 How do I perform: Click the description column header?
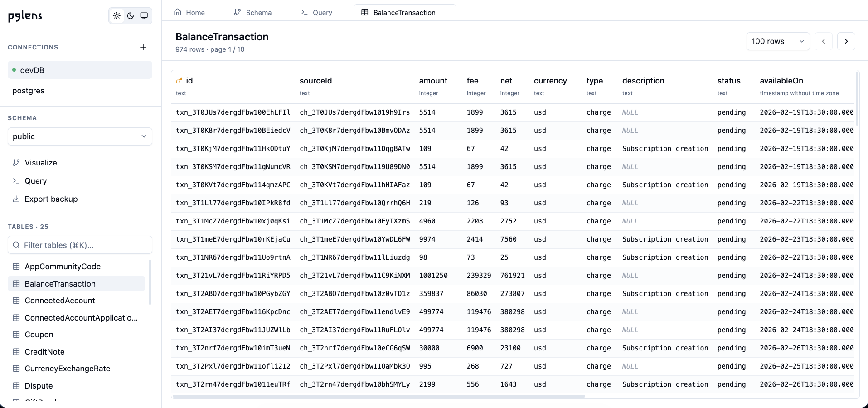[x=643, y=81]
